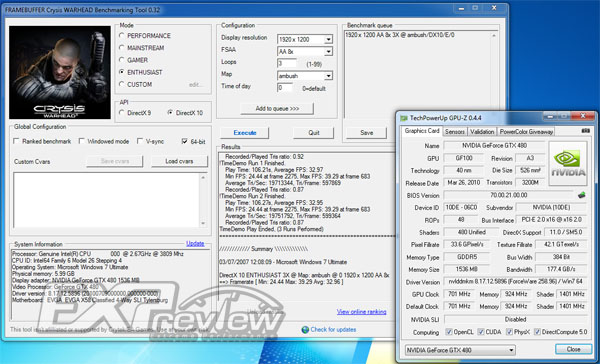Click the Bus Width value 384 Bit

(561, 257)
